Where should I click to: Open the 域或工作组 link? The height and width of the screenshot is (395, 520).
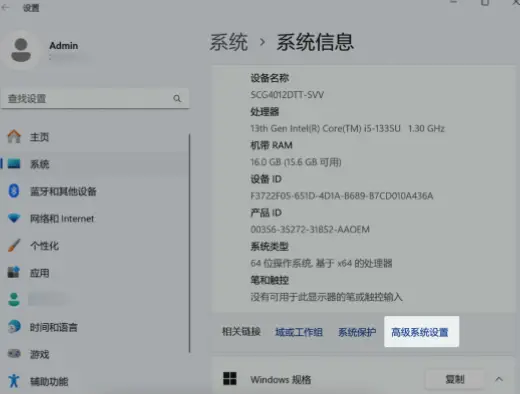pos(299,332)
